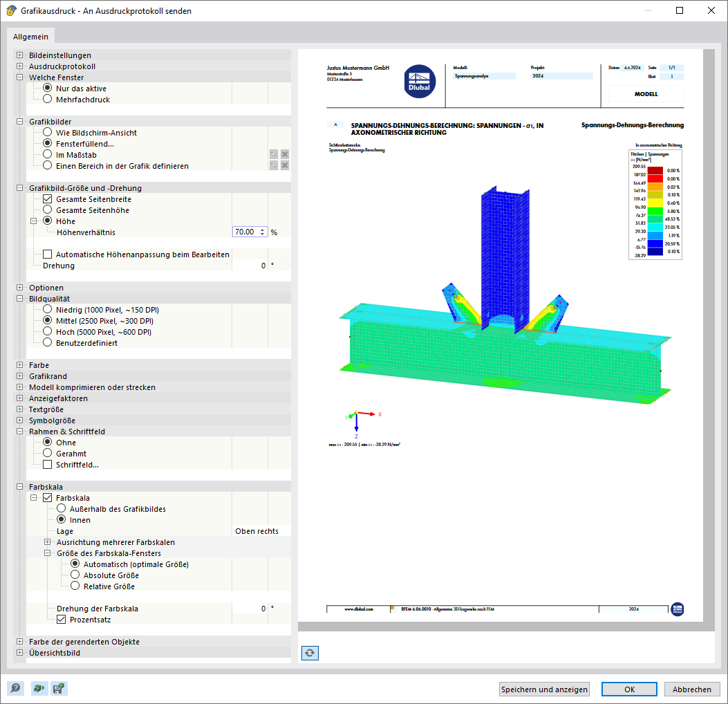
Task: Select 'Im Maßstab' radio option
Action: 47,154
